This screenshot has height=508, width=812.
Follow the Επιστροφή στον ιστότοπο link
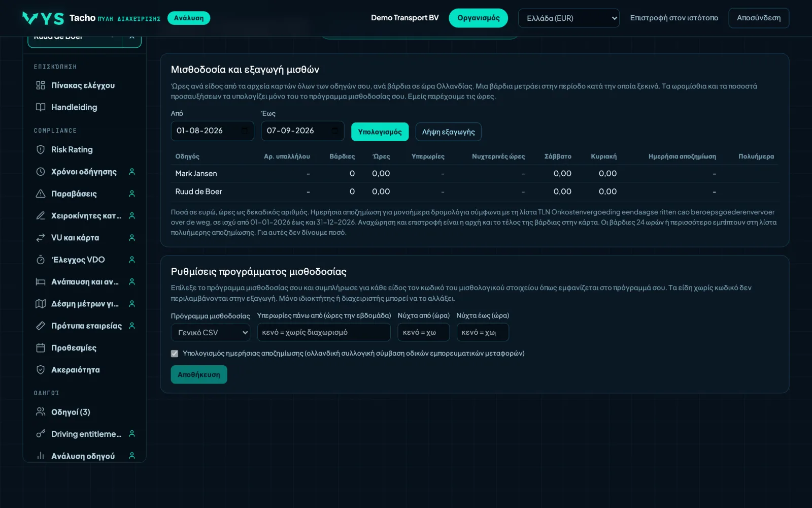click(674, 18)
